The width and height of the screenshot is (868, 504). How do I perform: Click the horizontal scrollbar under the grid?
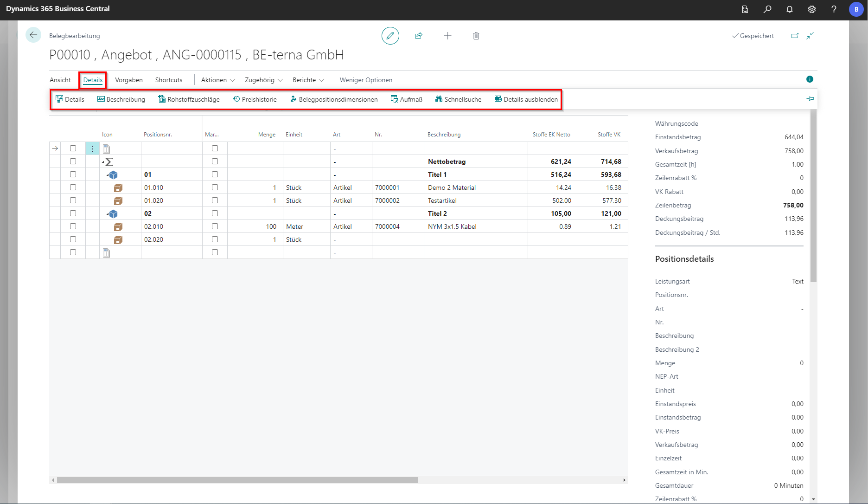pos(237,480)
